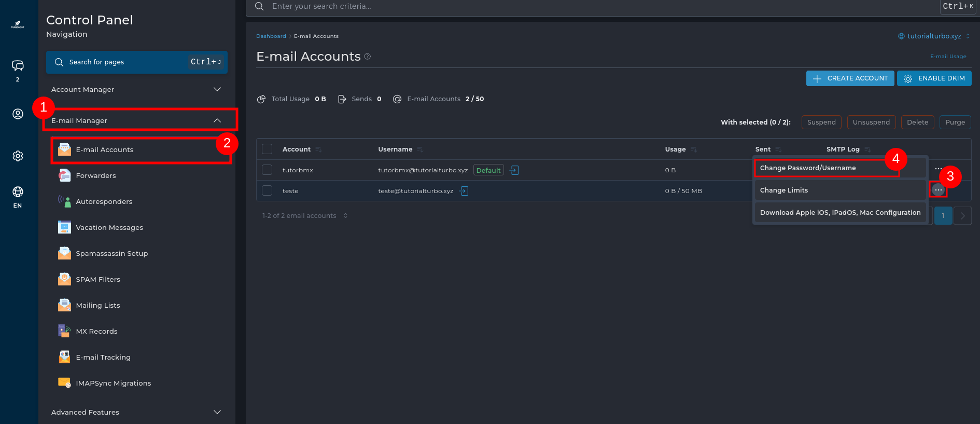The width and height of the screenshot is (980, 424).
Task: Click the login icon next to teste@tutorialturbo.xyz
Action: tap(464, 191)
